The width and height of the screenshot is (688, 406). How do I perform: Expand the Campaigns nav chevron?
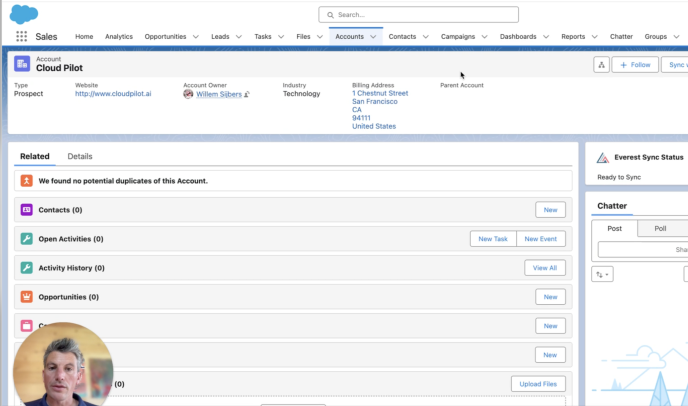click(484, 37)
